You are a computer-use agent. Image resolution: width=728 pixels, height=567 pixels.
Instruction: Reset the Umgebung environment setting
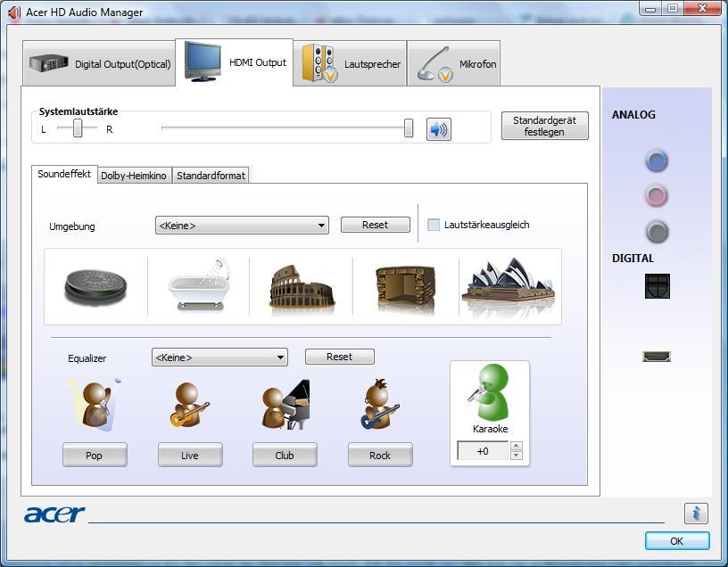375,225
